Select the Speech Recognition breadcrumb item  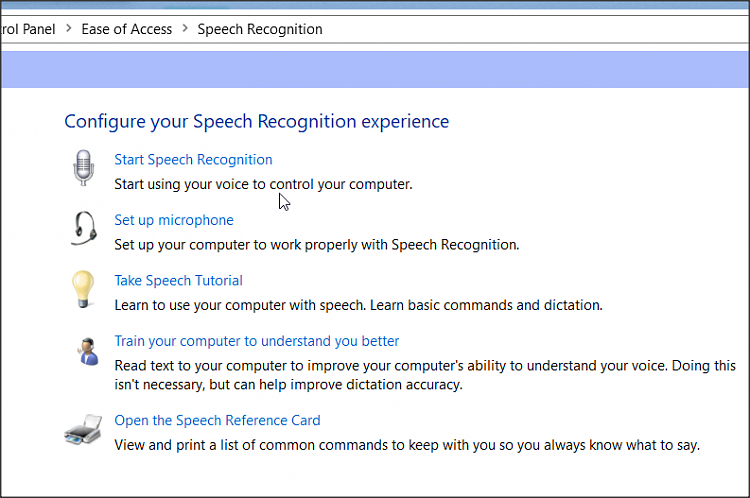[260, 29]
